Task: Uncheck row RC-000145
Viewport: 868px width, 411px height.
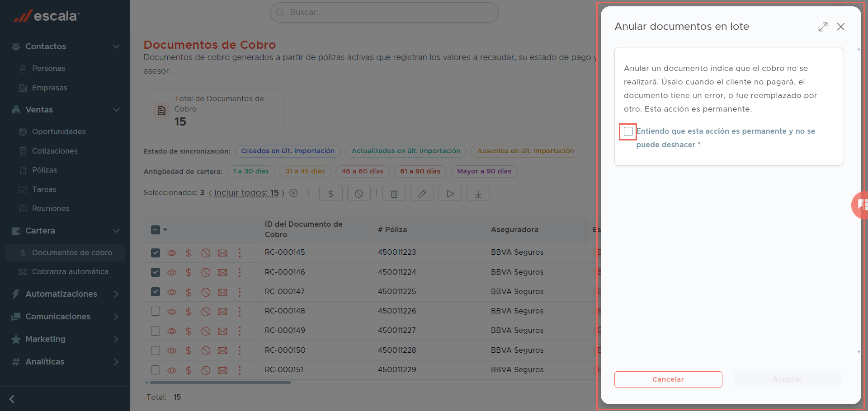Action: pyautogui.click(x=156, y=253)
